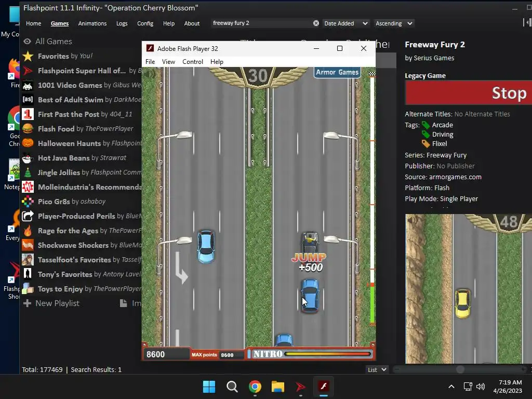Open Windows Start menu in taskbar

[209, 387]
